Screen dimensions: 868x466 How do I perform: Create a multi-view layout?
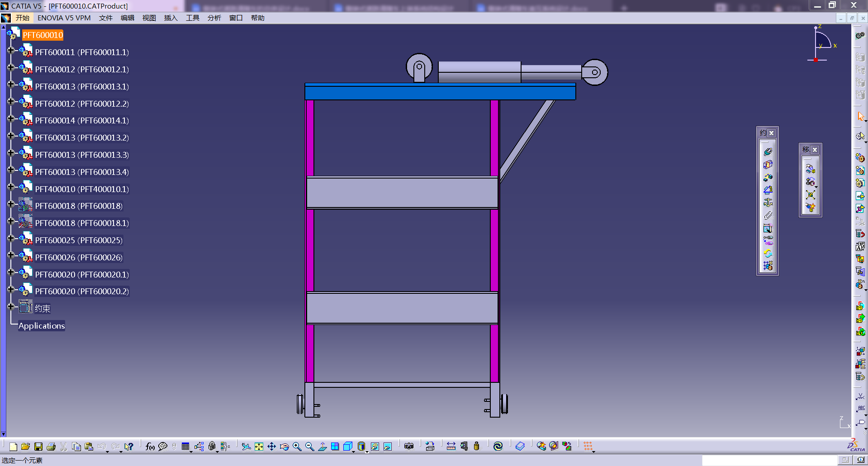[335, 447]
